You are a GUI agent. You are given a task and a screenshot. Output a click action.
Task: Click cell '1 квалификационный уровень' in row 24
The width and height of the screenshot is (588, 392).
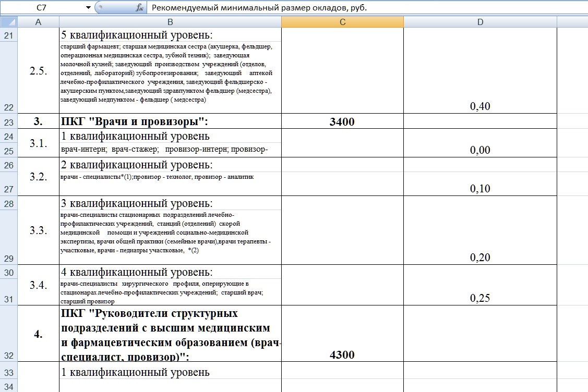click(170, 136)
